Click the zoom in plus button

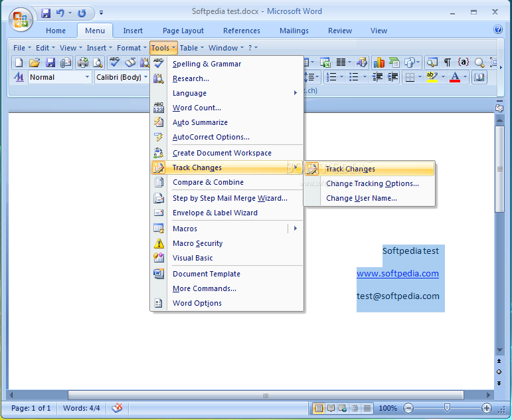click(x=487, y=408)
